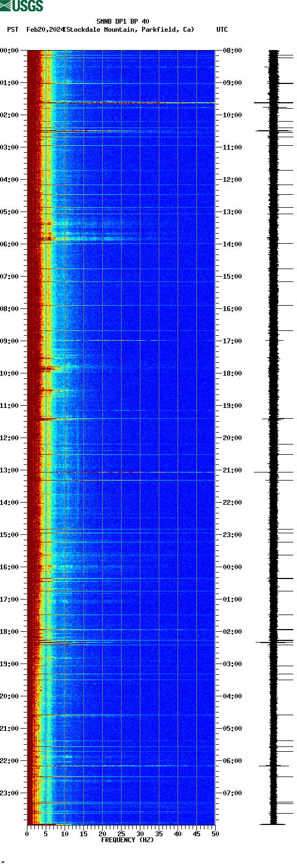Click the UTC timezone label

(x=222, y=30)
